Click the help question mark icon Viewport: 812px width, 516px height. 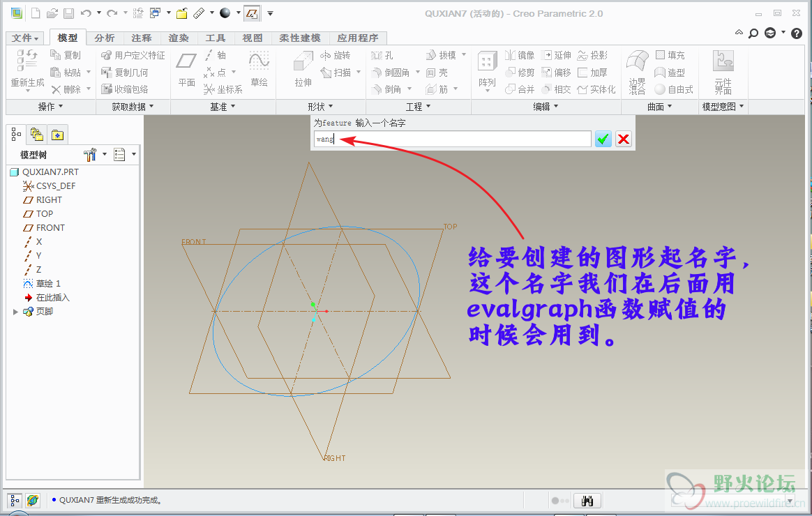point(797,33)
